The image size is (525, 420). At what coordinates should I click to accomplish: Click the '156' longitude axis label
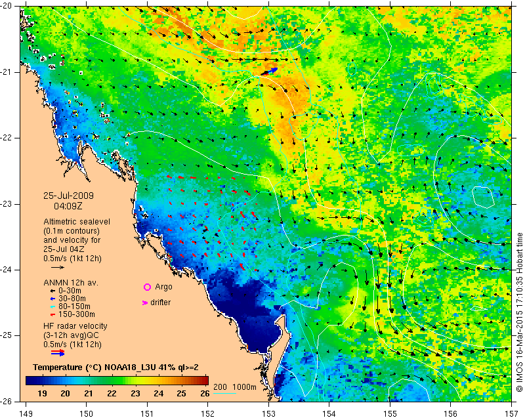click(451, 414)
